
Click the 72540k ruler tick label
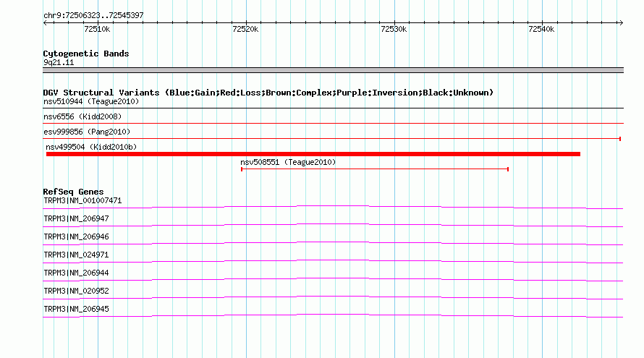coord(541,29)
